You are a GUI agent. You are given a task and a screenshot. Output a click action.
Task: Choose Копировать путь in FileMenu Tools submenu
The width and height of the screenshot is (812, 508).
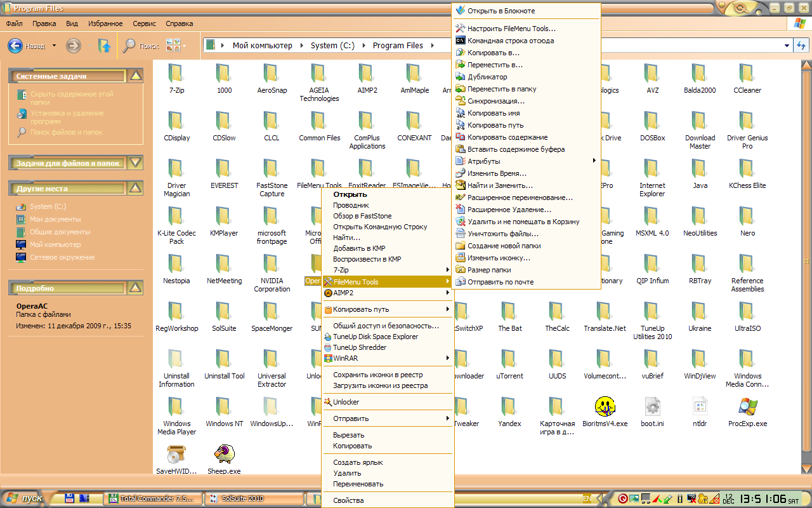tap(495, 125)
